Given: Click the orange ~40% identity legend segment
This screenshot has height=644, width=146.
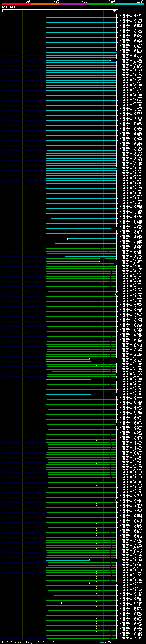Looking at the screenshot, I should click(x=45, y=4).
